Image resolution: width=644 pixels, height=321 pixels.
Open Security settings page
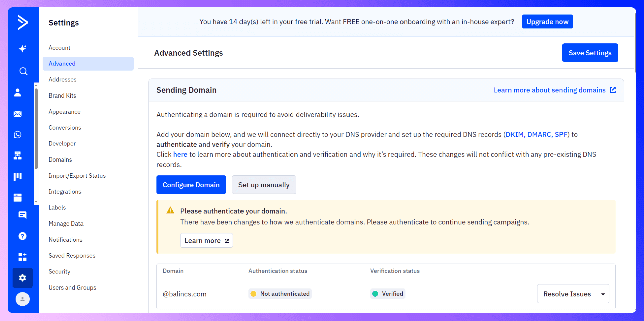[59, 272]
